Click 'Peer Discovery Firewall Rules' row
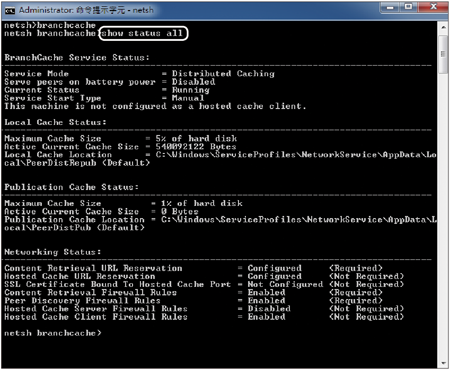Image resolution: width=450 pixels, height=370 pixels. coord(193,301)
